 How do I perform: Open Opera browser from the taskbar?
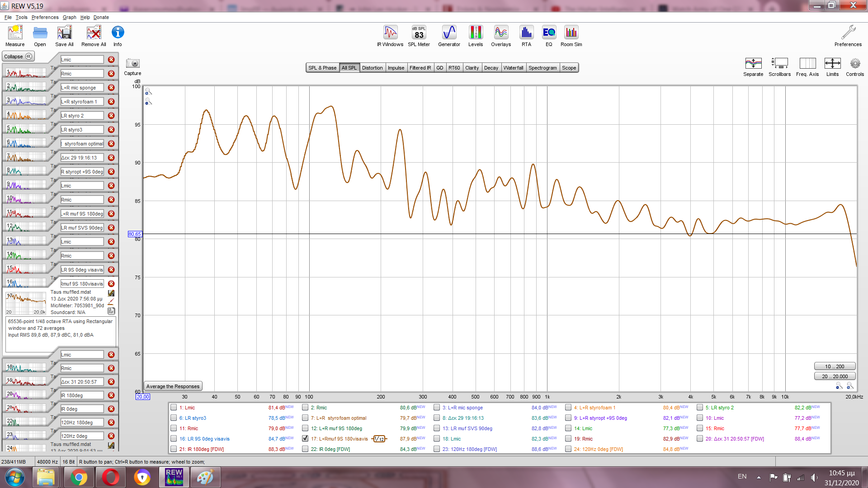pos(111,477)
